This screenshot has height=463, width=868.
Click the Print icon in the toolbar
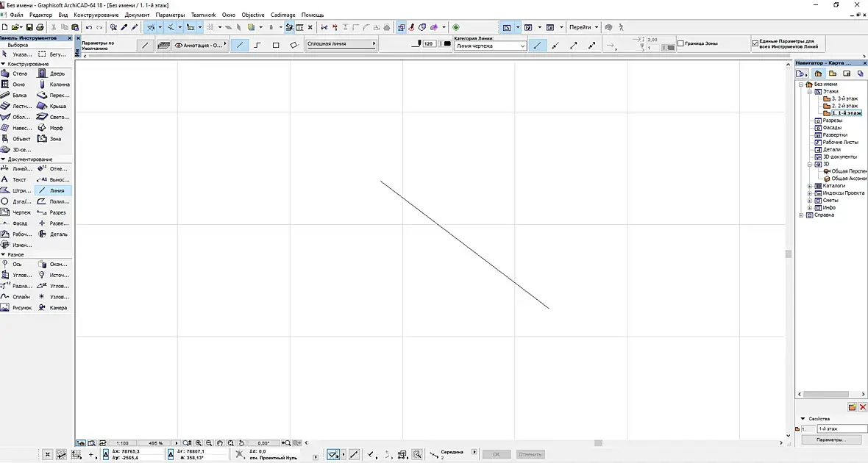(40, 27)
